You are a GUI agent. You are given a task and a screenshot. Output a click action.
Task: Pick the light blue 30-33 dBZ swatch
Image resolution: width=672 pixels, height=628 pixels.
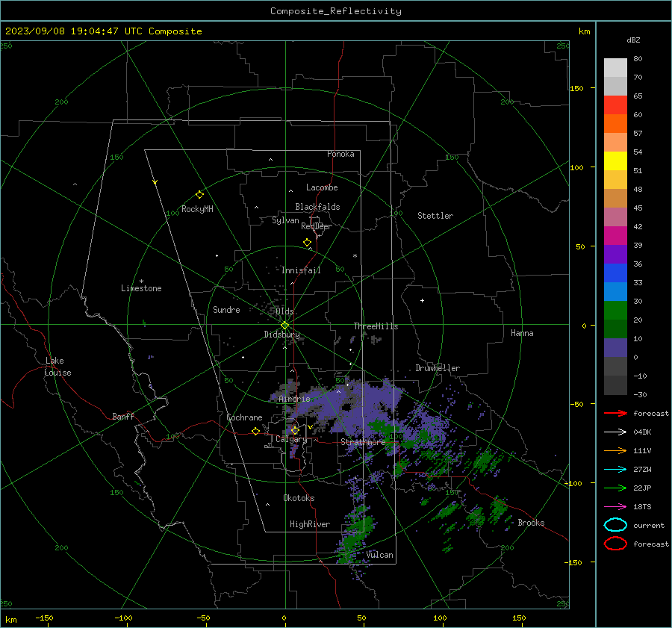pos(615,291)
